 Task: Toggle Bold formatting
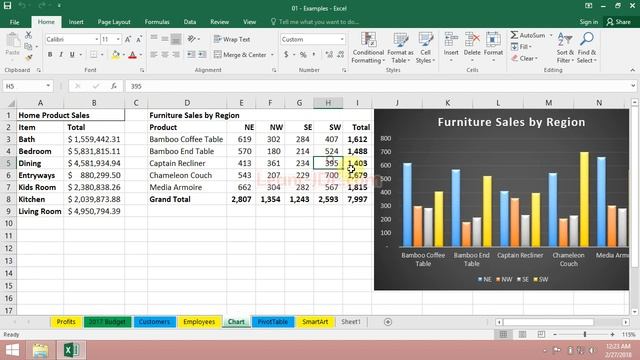[50, 55]
